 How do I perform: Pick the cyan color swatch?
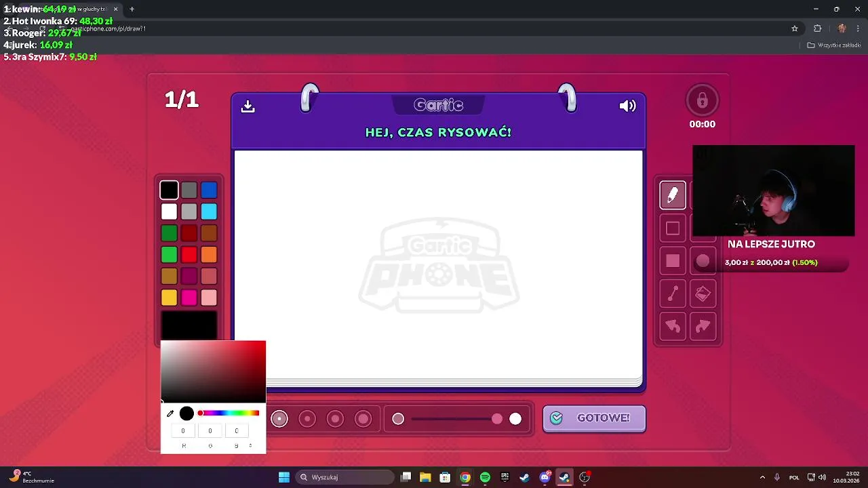coord(209,212)
